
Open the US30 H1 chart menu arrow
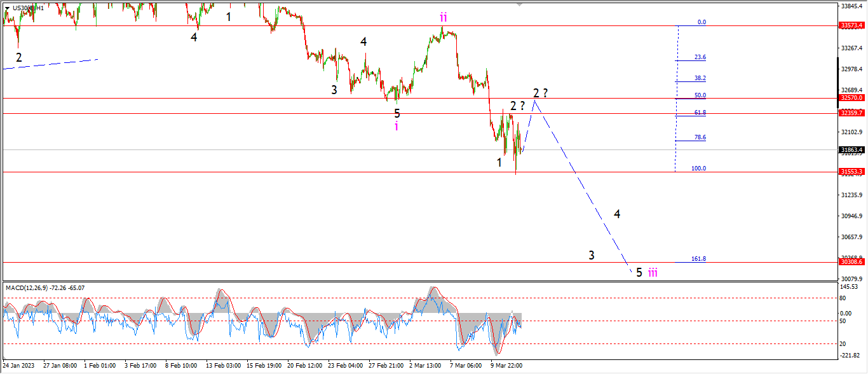tap(7, 8)
